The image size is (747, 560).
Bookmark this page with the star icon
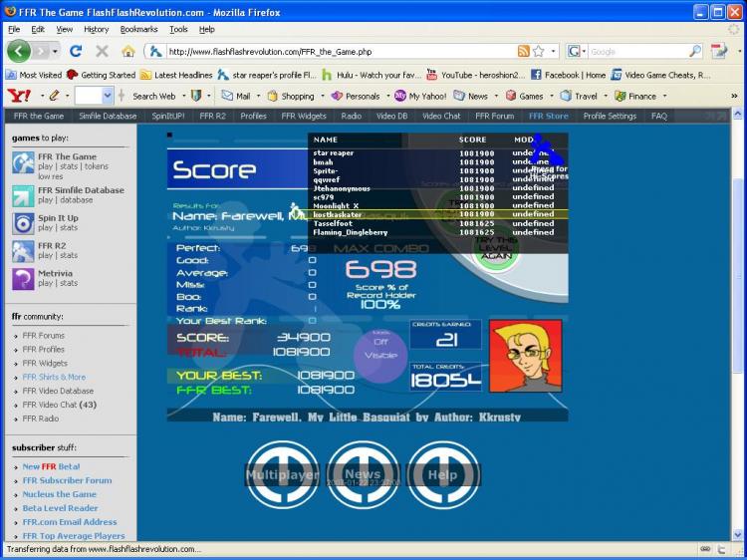point(538,52)
